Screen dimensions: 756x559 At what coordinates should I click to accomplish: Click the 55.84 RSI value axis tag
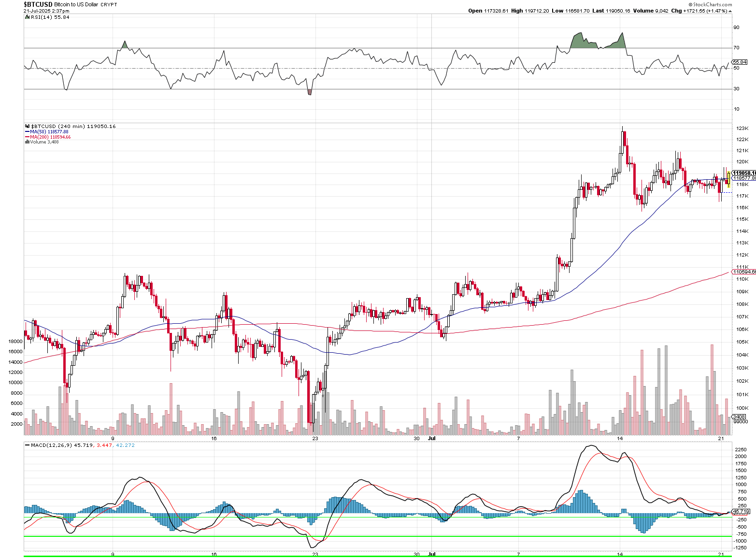740,62
